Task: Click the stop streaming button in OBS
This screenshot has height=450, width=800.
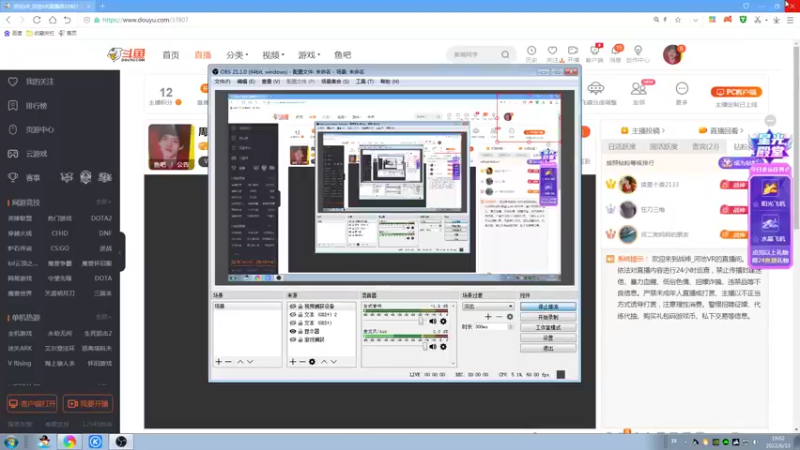Action: [548, 307]
